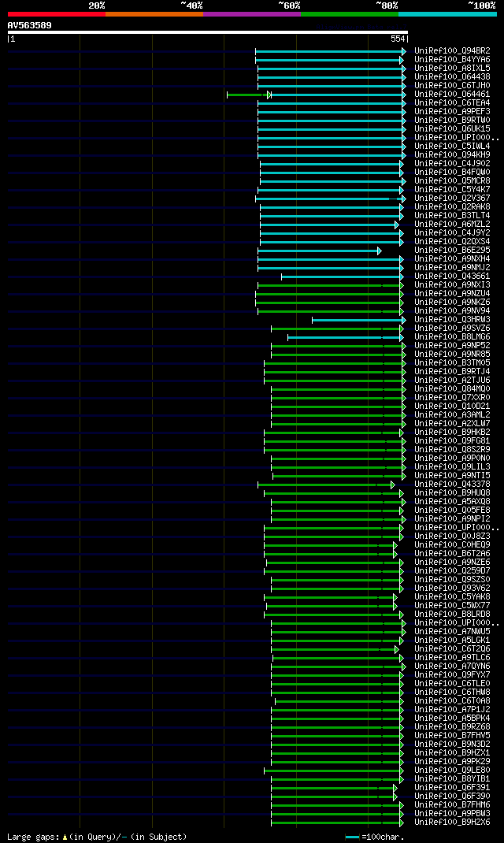Image resolution: width=504 pixels, height=843 pixels.
Task: Click the short cyan bar for UniRef100_Q3HRW3
Action: (x=359, y=321)
